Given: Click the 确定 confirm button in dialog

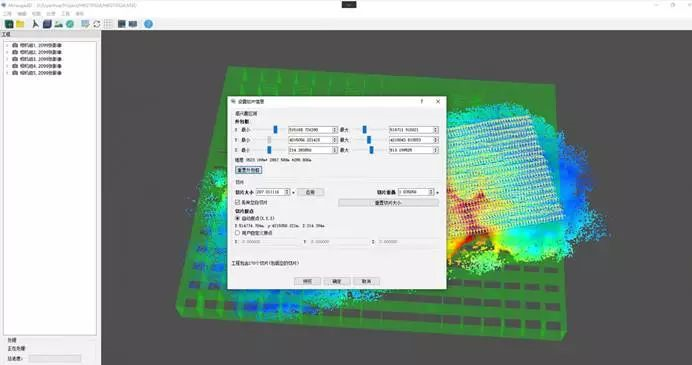Looking at the screenshot, I should 337,281.
